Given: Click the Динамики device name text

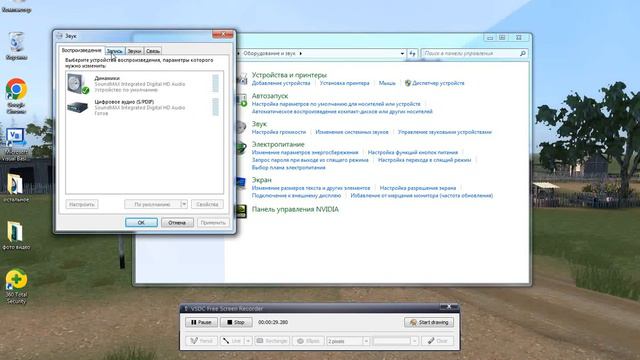Looking at the screenshot, I should point(107,78).
